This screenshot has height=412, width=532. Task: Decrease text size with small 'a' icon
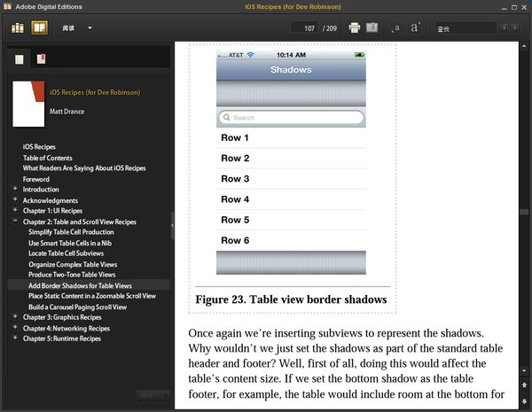point(396,28)
